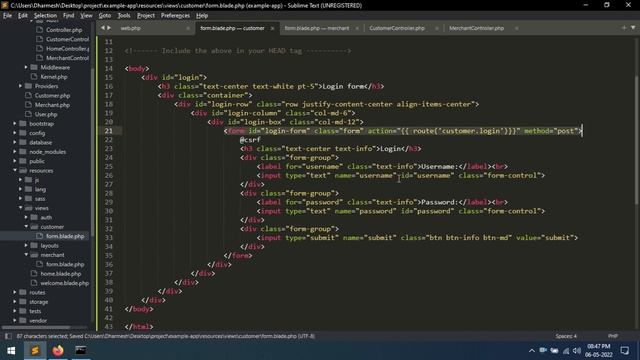Expand the config folder
The height and width of the screenshot is (360, 640).
pos(15,133)
